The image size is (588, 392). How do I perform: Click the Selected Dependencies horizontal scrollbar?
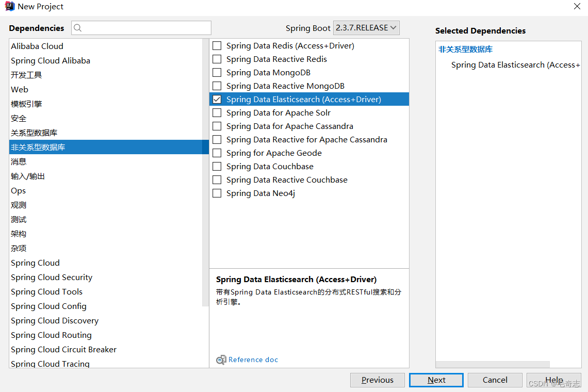point(493,365)
